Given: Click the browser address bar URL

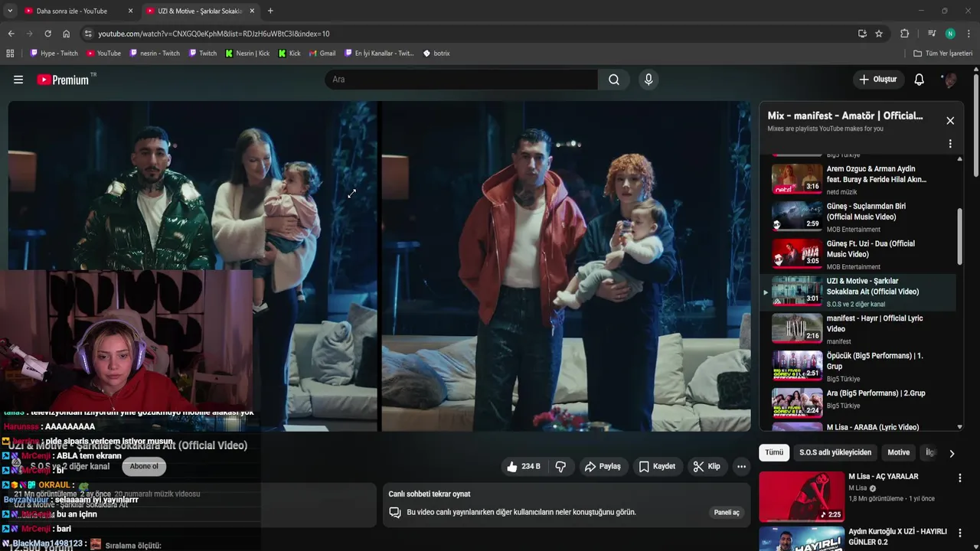Looking at the screenshot, I should pyautogui.click(x=214, y=34).
